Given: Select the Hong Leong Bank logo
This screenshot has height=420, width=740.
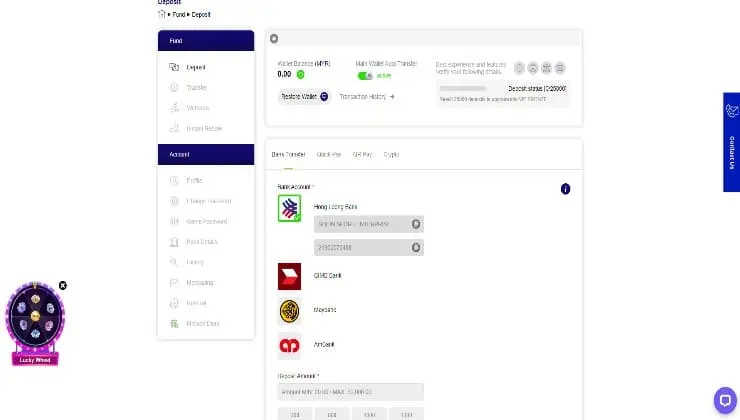Looking at the screenshot, I should 289,208.
